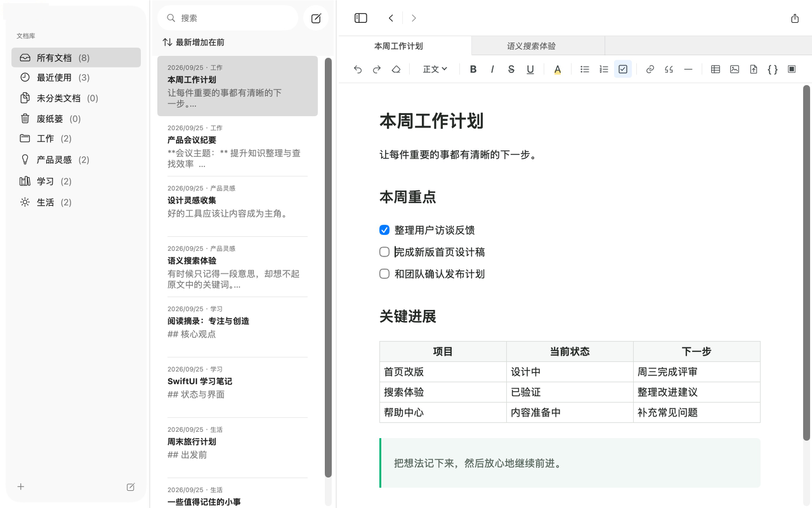The height and width of the screenshot is (508, 812).
Task: Click the 本周重点 heading
Action: click(x=408, y=197)
